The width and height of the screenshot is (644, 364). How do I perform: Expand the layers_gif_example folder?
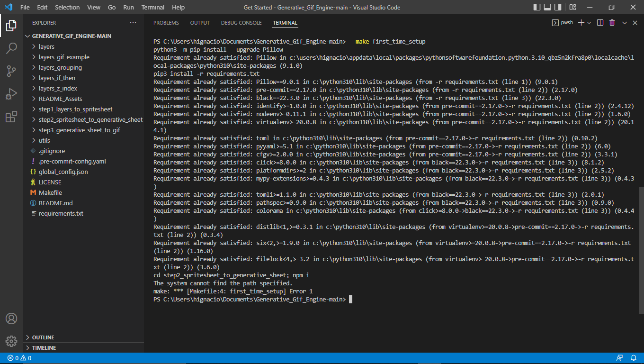(83, 57)
